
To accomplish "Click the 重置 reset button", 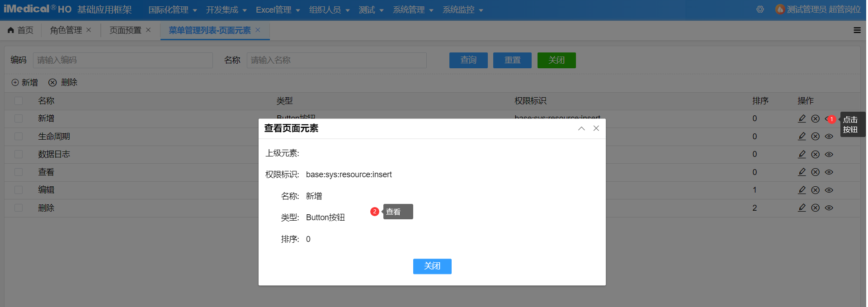I will [512, 60].
